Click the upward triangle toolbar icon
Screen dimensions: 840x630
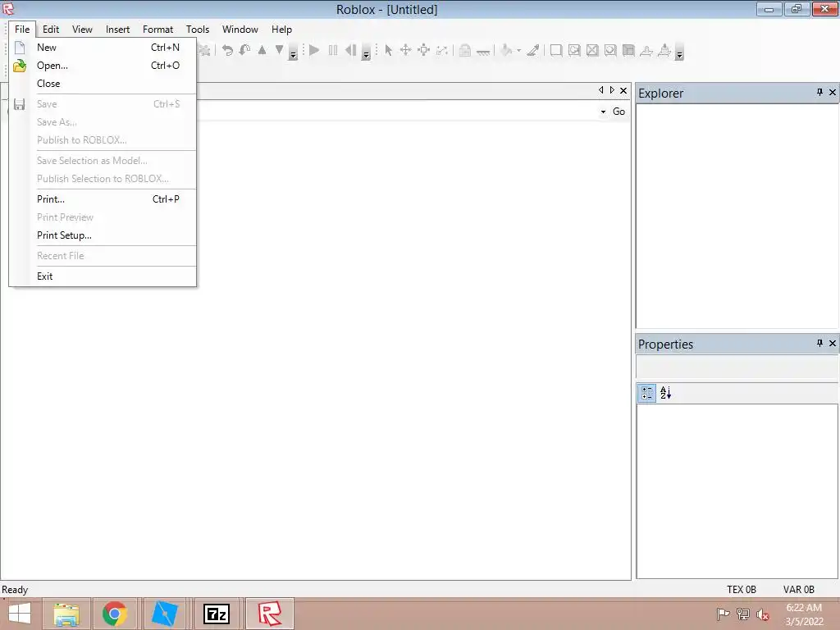pos(262,50)
